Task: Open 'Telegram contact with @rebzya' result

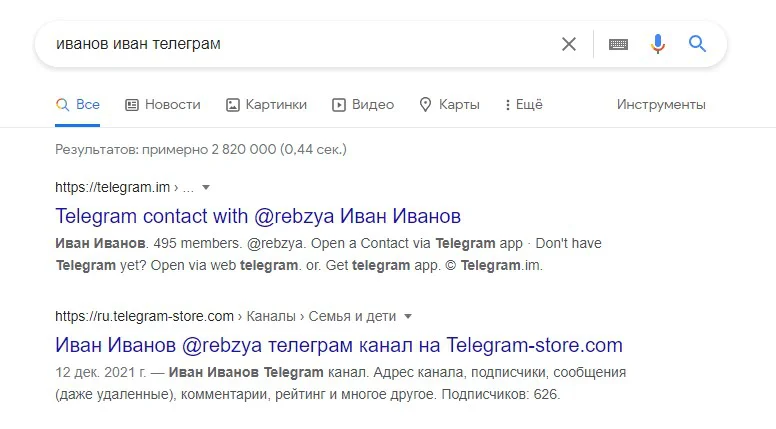Action: tap(258, 216)
